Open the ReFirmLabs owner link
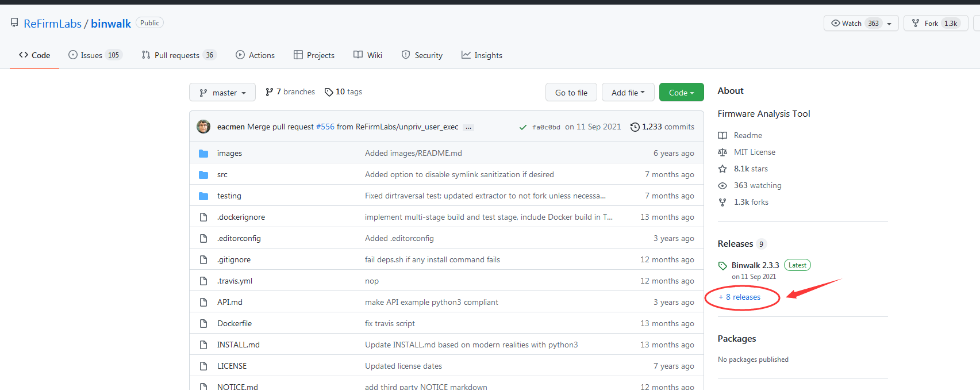Screen dimensions: 980x390 pos(52,24)
